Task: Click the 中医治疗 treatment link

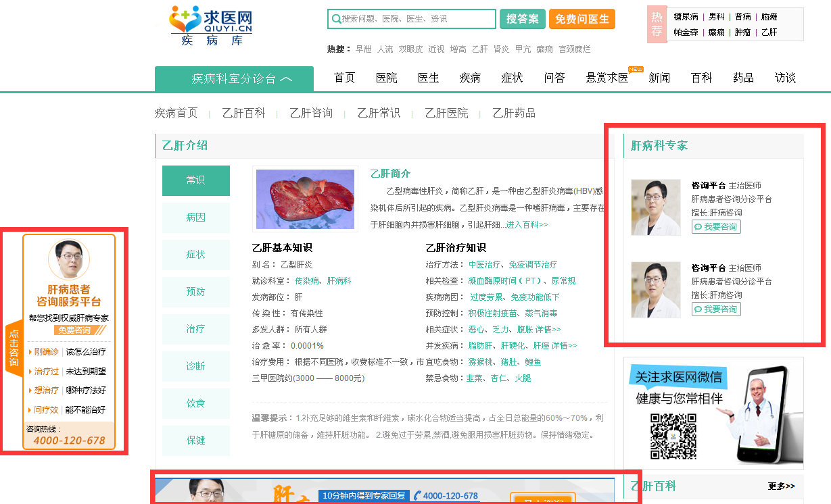Action: point(485,264)
